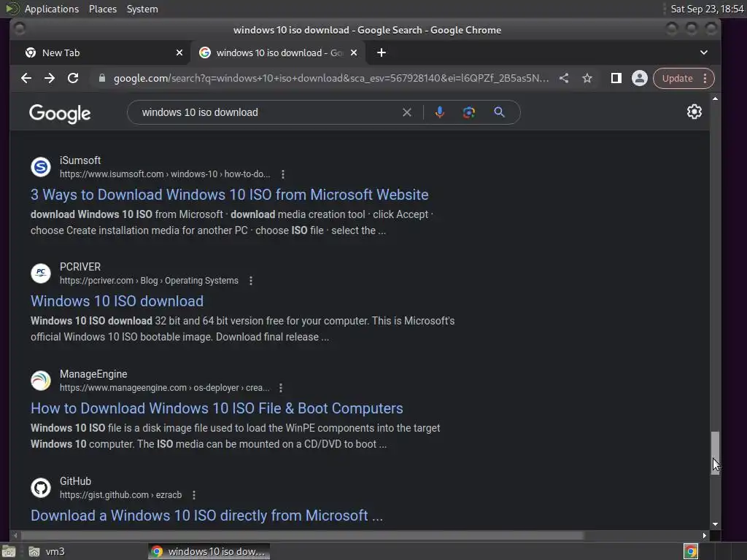Click the address bar URL

point(331,78)
